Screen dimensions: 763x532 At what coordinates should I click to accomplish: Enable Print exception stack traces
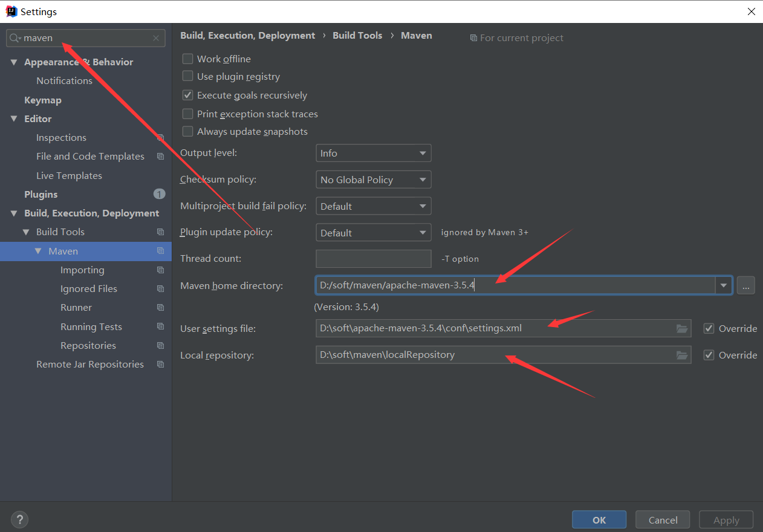point(188,114)
